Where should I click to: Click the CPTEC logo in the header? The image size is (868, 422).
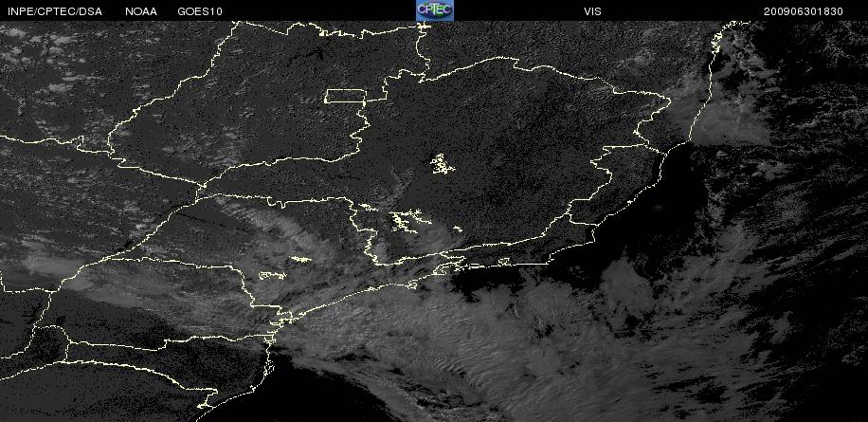click(x=435, y=10)
